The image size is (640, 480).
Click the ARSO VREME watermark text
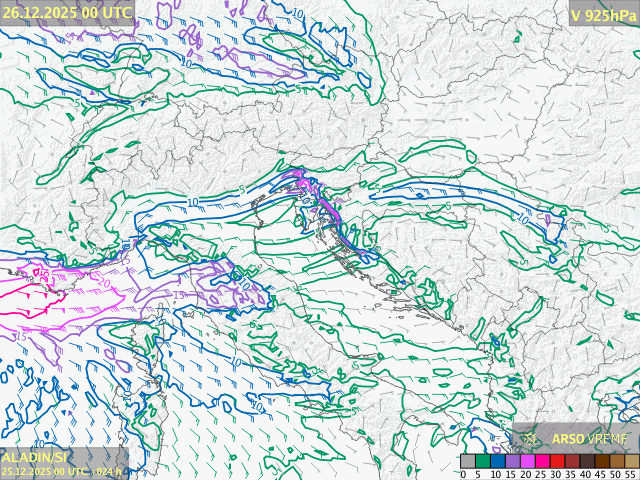590,439
